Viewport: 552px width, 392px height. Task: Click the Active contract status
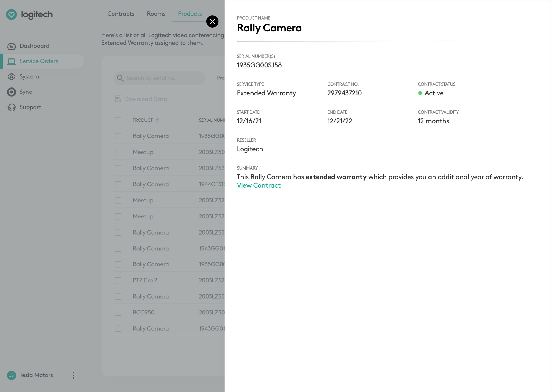click(x=430, y=93)
